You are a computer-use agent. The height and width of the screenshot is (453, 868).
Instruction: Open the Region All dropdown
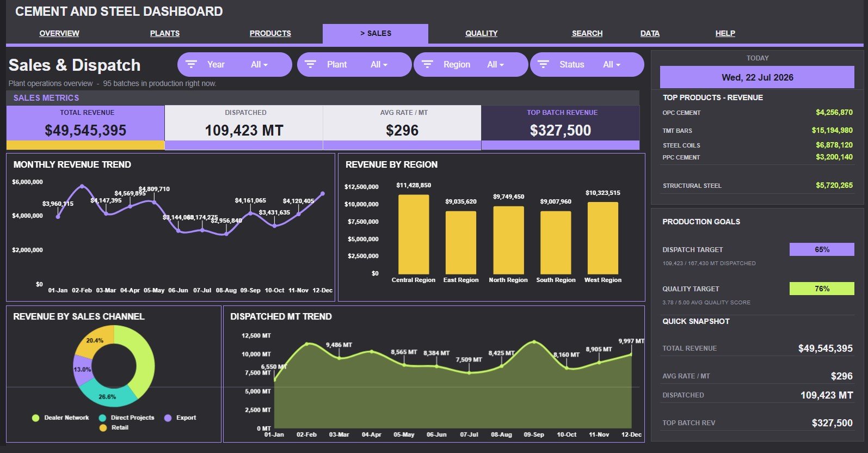pos(495,64)
